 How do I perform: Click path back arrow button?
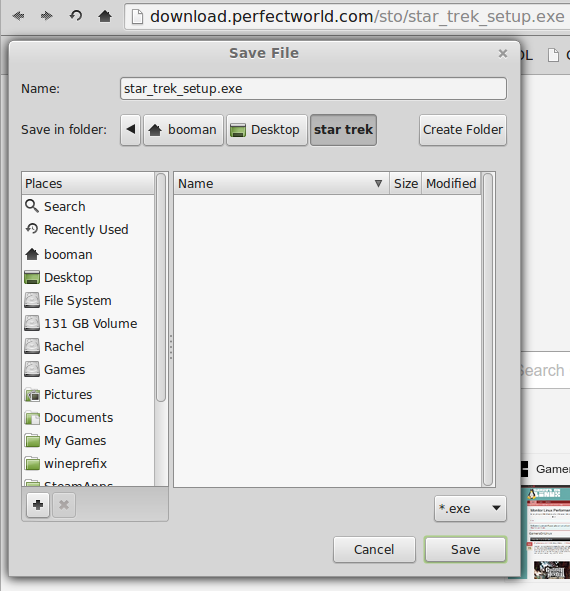click(130, 130)
